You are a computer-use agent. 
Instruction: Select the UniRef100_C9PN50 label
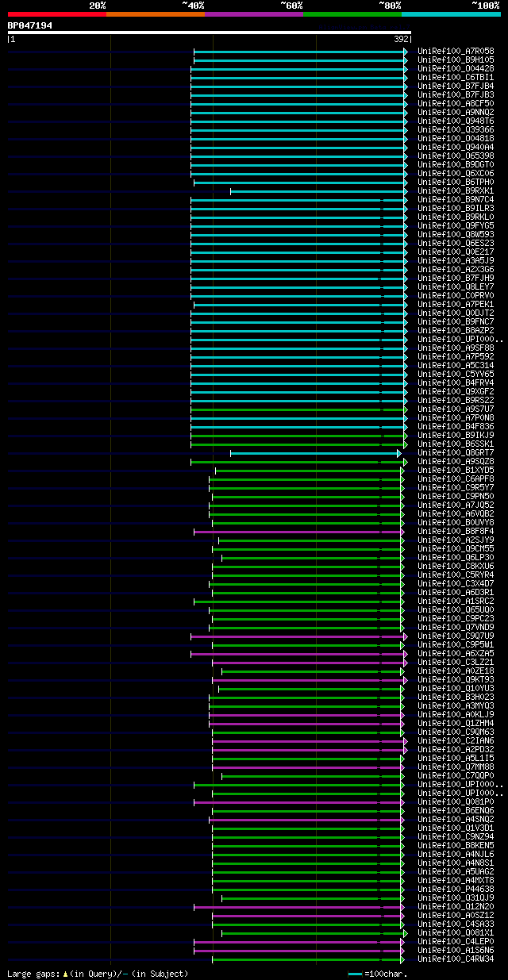point(456,496)
